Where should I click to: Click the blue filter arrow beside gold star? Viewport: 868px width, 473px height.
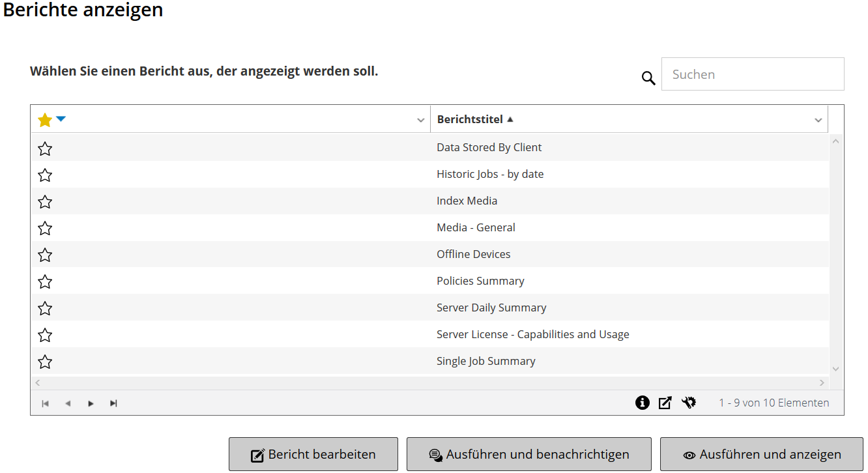[x=61, y=119]
